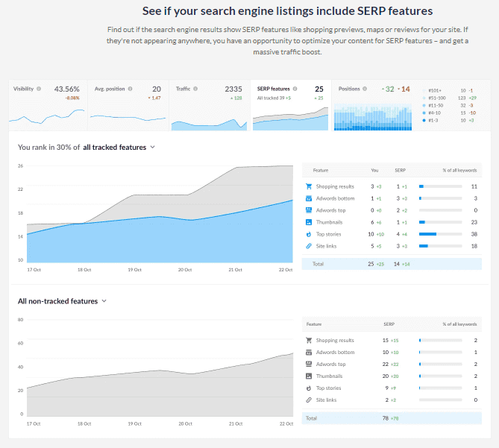Viewport: 499px width, 448px height.
Task: Click Shopping results cart icon in tracked table
Action: [x=309, y=186]
